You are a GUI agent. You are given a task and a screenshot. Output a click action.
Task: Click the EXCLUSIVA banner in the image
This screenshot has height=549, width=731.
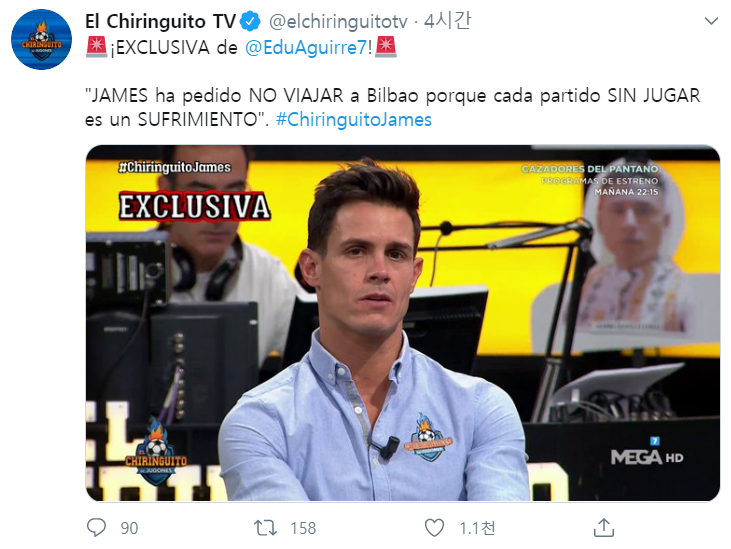point(194,206)
